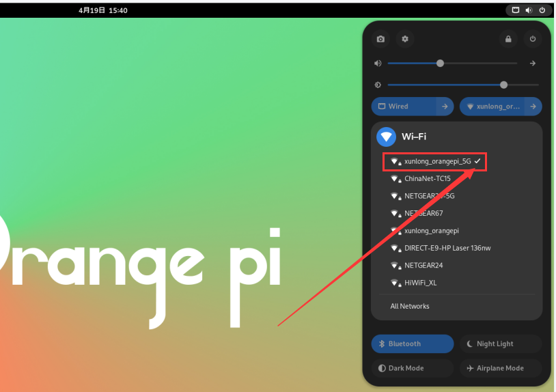The image size is (556, 392).
Task: Collapse Wi-Fi menu via arrow beside xunlong_or...
Action: pyautogui.click(x=533, y=107)
